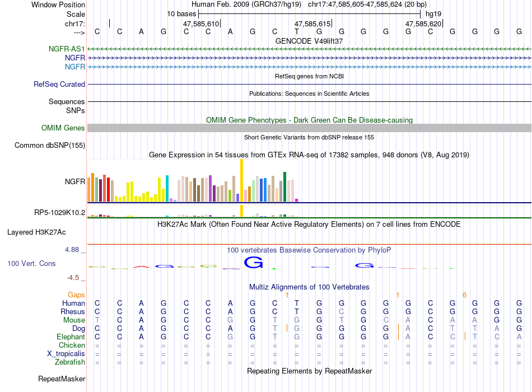Click Repeating Elements by RepeatMasker title
The width and height of the screenshot is (532, 392).
tap(309, 371)
